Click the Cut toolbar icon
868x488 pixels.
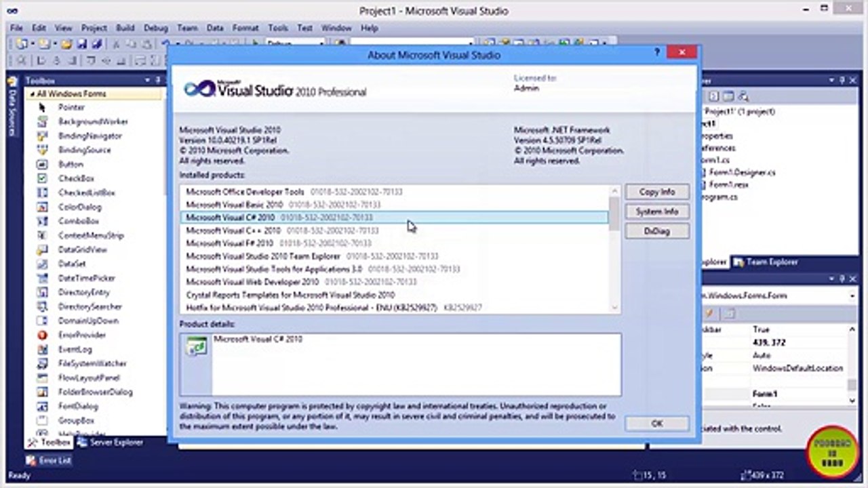click(x=116, y=44)
